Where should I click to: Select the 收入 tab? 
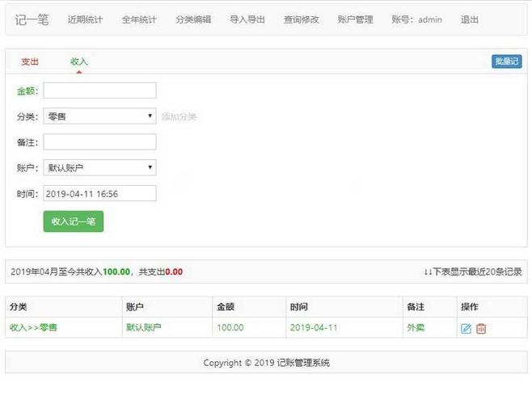tap(79, 61)
